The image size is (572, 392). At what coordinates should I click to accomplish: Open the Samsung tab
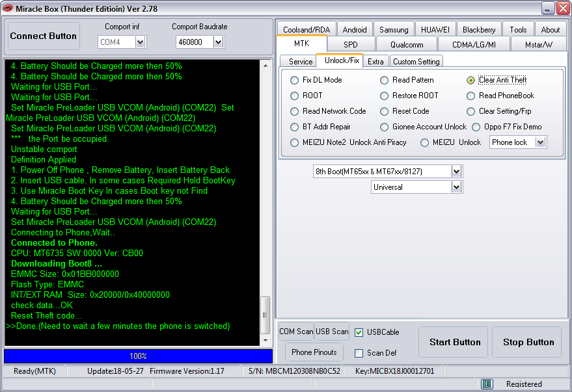(394, 29)
